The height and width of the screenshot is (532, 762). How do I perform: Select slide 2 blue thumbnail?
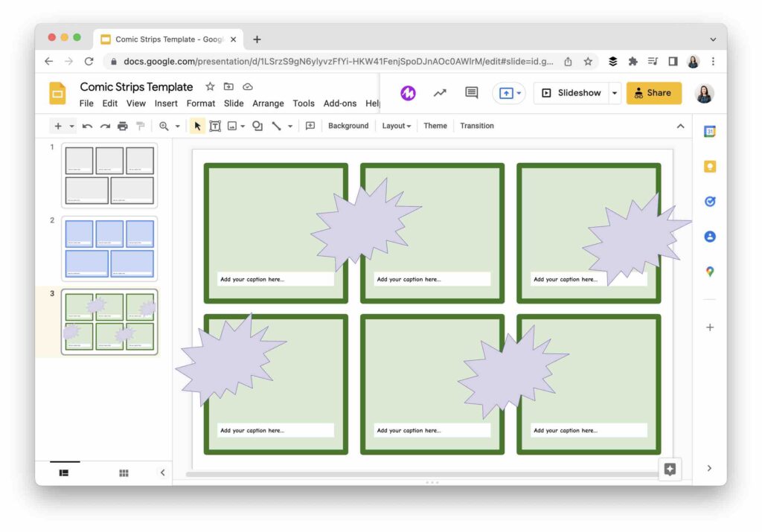coord(109,249)
